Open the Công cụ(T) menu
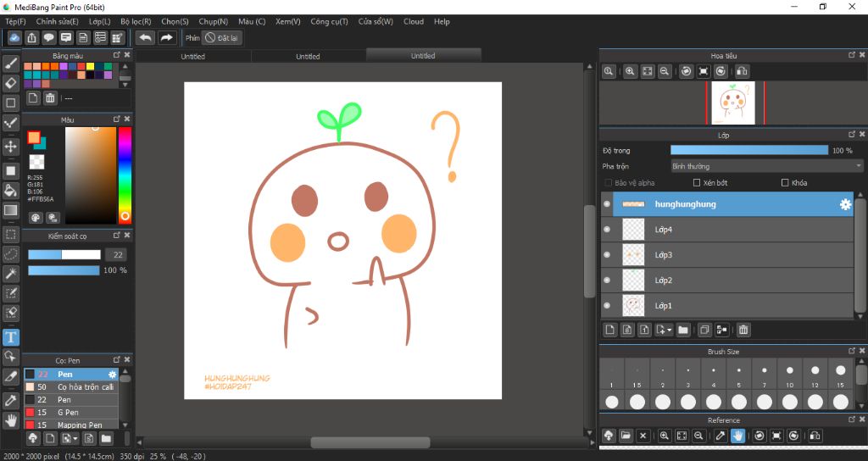 [329, 21]
